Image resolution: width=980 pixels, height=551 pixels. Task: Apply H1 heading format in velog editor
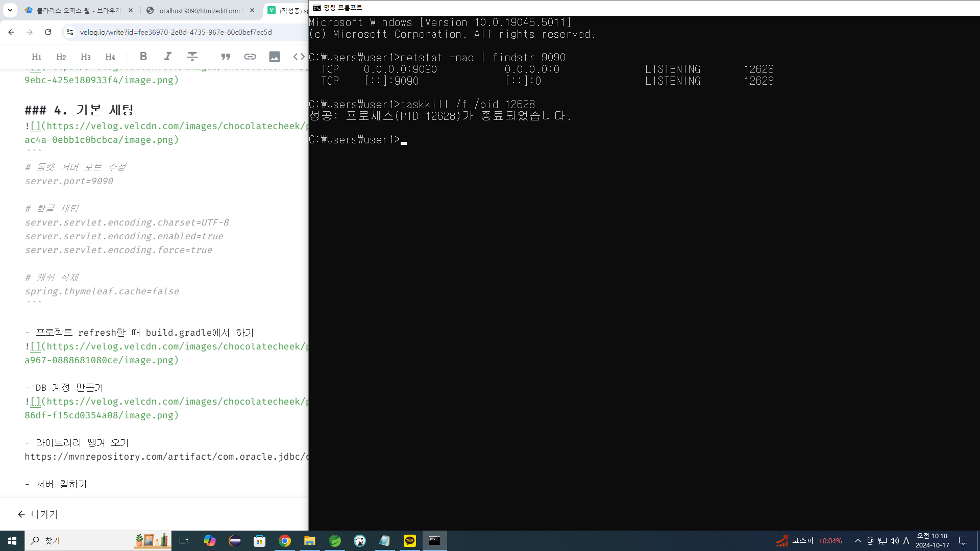pyautogui.click(x=36, y=57)
